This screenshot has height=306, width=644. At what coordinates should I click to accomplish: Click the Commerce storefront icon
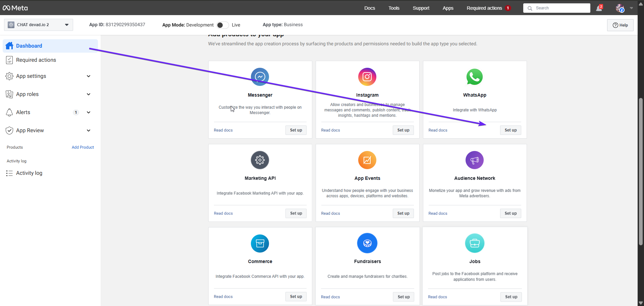pyautogui.click(x=260, y=243)
